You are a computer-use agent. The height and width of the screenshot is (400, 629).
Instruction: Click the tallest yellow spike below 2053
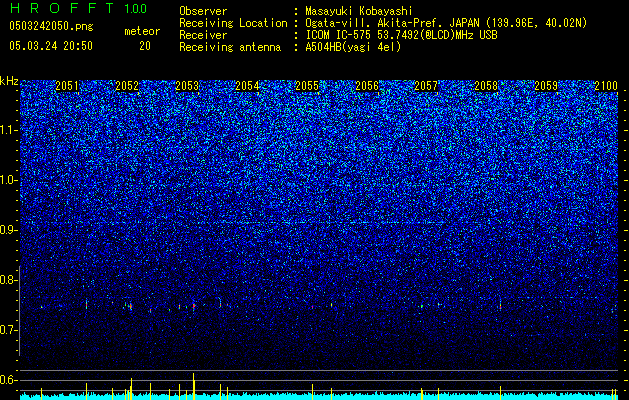pyautogui.click(x=194, y=386)
